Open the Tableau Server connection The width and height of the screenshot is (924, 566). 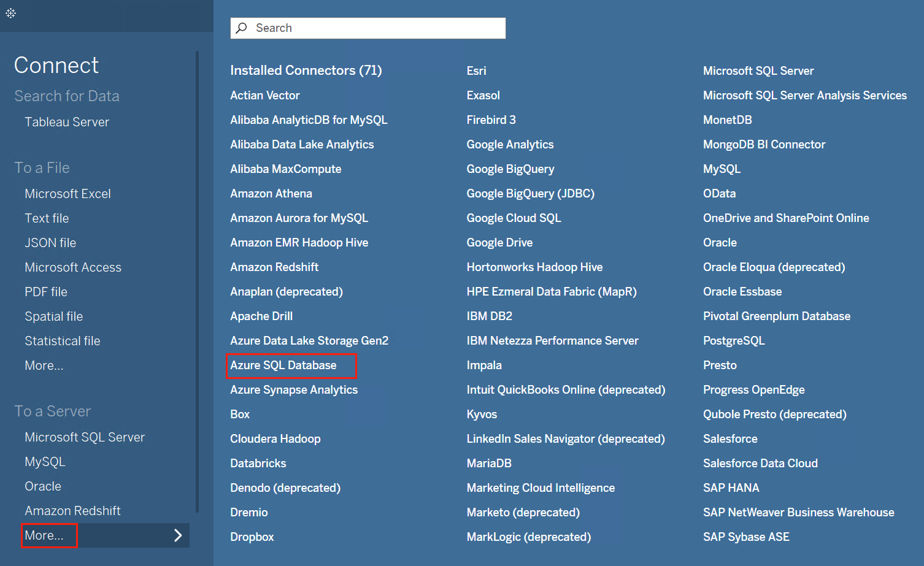click(67, 121)
